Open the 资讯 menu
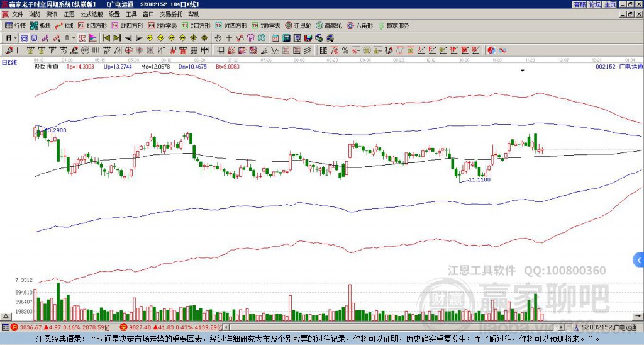 (52, 14)
